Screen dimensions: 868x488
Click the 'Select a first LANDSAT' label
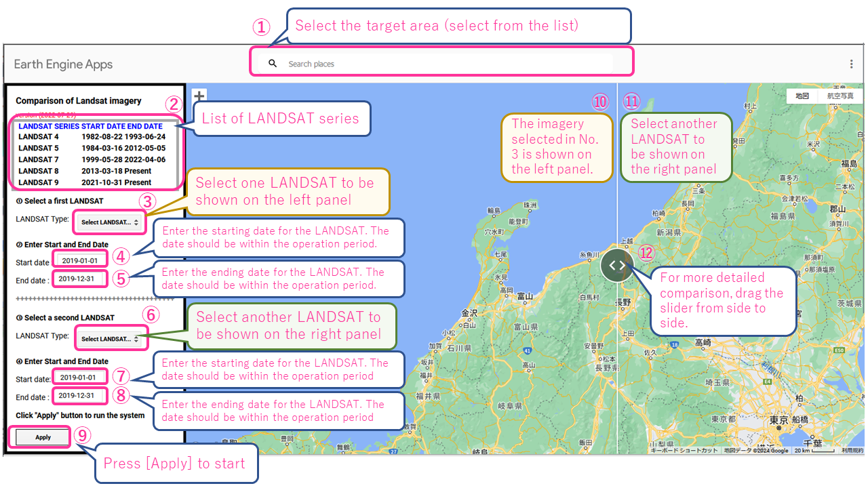click(x=60, y=201)
